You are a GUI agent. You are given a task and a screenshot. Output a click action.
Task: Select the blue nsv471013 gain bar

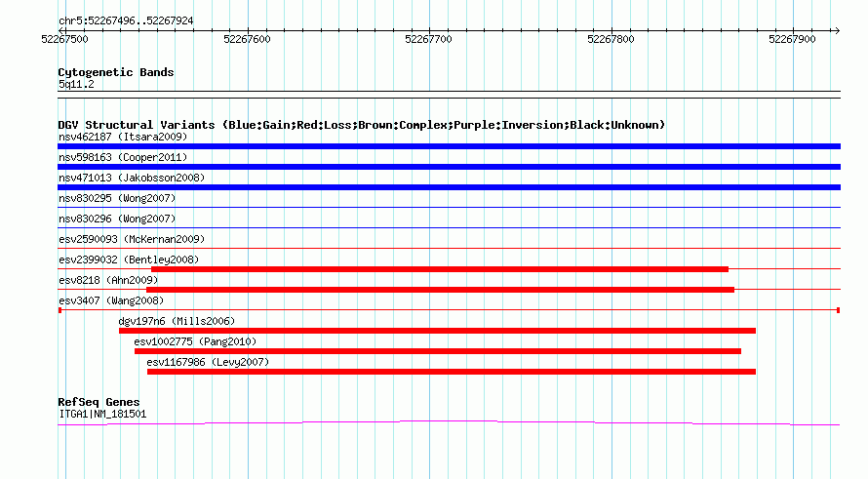pyautogui.click(x=449, y=187)
